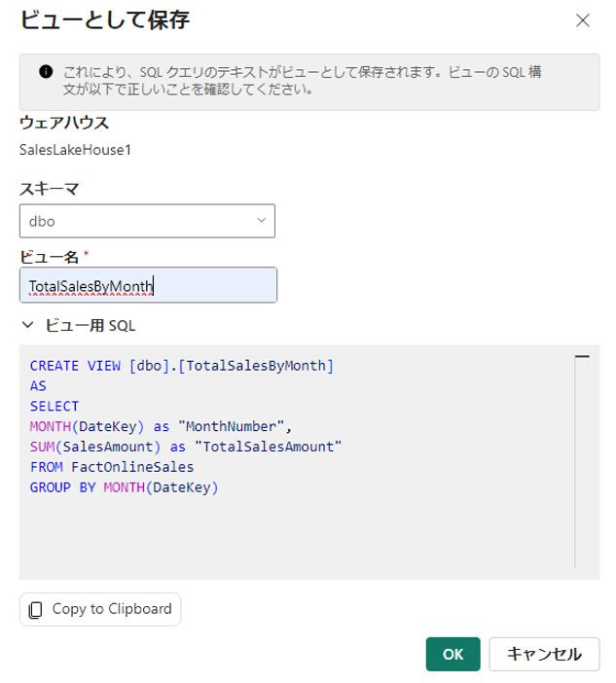Click the info icon in the notice banner
This screenshot has width=616, height=683.
click(45, 71)
